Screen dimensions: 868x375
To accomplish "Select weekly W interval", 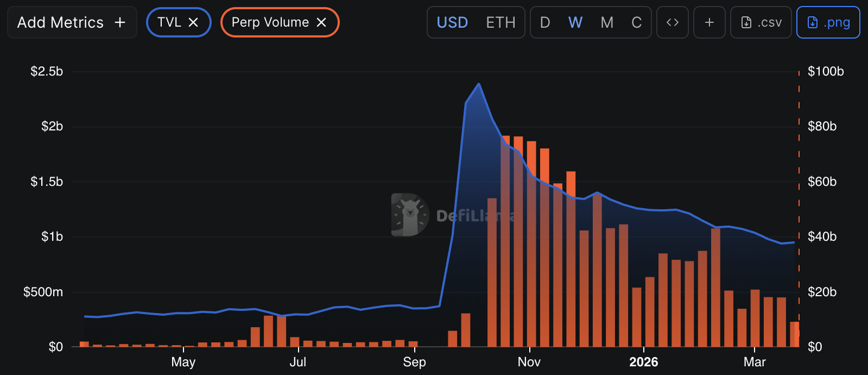I will [575, 22].
